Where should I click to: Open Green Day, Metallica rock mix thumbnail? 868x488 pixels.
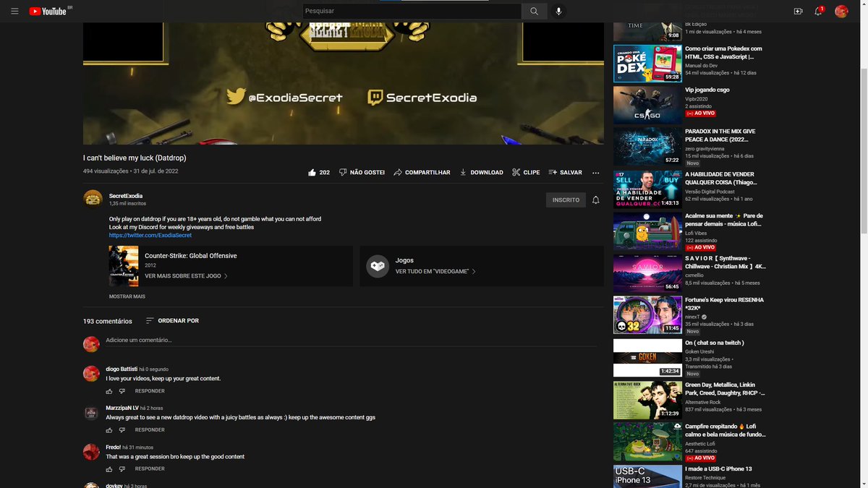click(x=647, y=401)
